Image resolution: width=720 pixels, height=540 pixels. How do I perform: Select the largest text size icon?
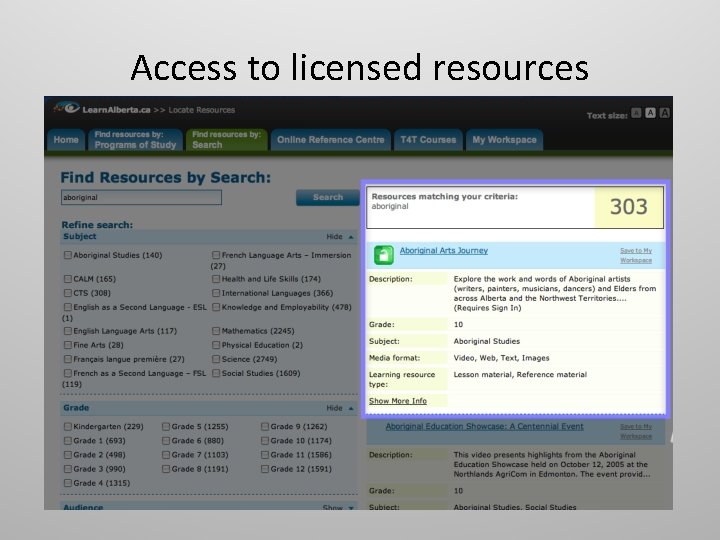point(664,113)
